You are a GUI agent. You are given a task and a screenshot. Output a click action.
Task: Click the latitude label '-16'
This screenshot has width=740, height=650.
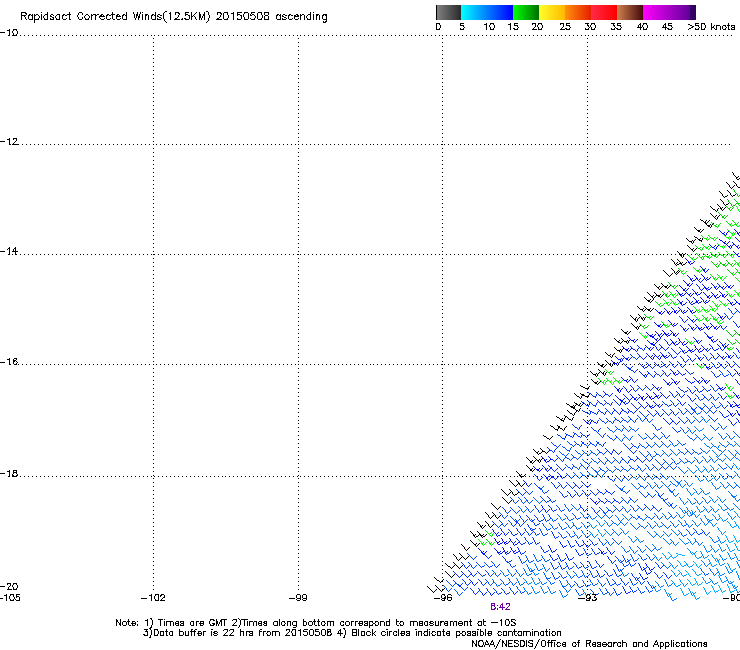click(x=9, y=362)
